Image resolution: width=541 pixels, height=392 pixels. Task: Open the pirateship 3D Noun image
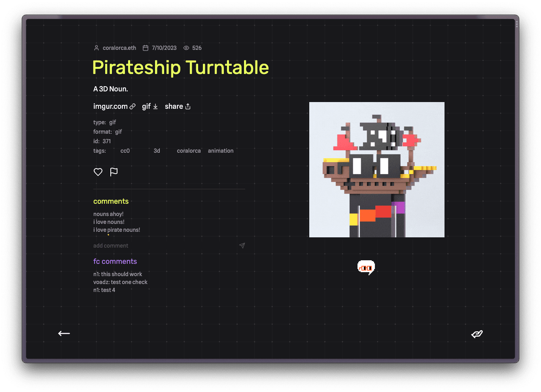376,170
